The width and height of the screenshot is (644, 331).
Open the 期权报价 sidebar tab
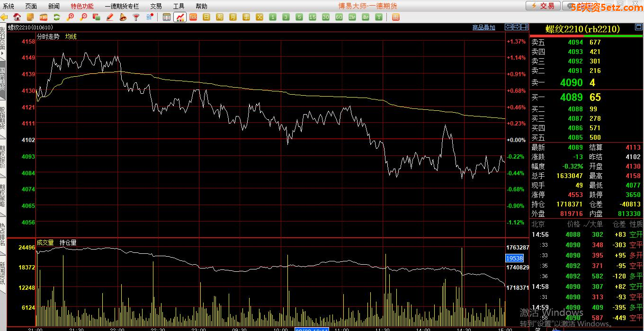(3, 157)
